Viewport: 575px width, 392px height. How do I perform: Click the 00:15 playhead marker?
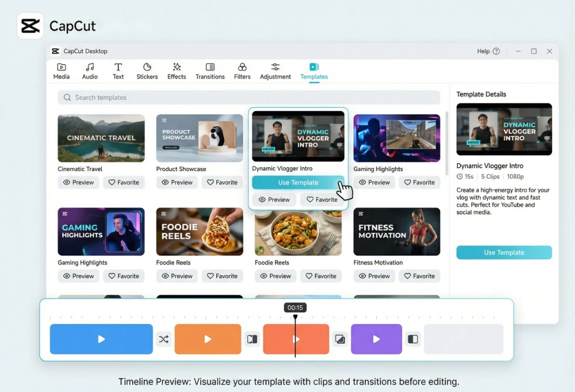tap(295, 308)
